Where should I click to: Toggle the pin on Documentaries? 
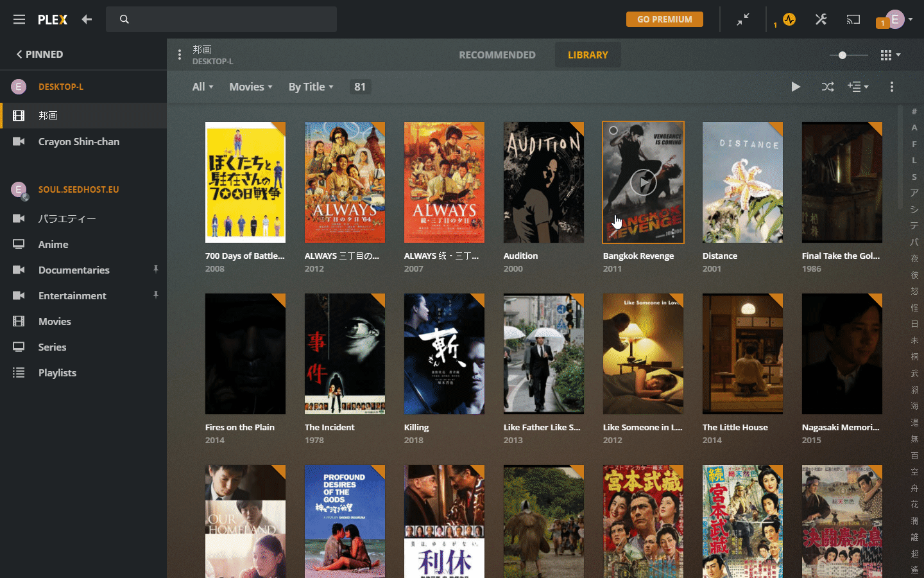point(156,269)
